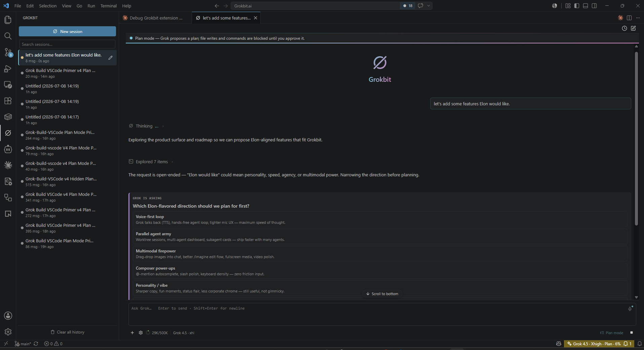The image size is (644, 350).
Task: Open the File menu
Action: tap(18, 6)
